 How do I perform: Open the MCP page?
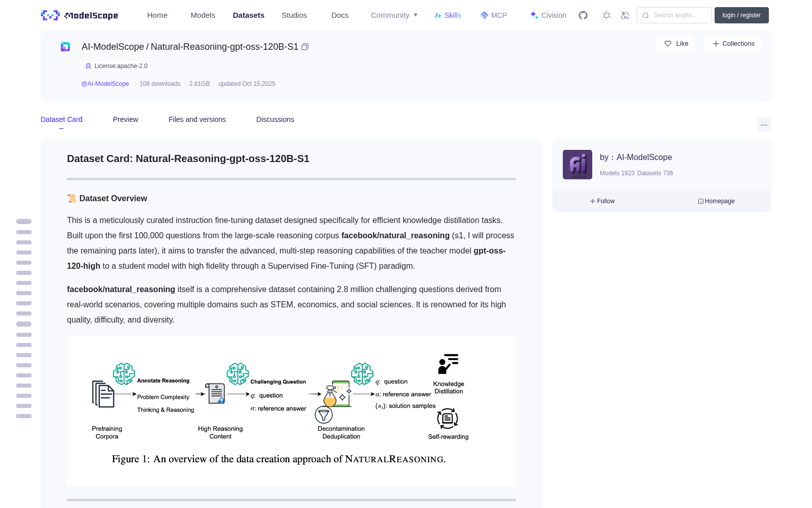click(x=494, y=15)
